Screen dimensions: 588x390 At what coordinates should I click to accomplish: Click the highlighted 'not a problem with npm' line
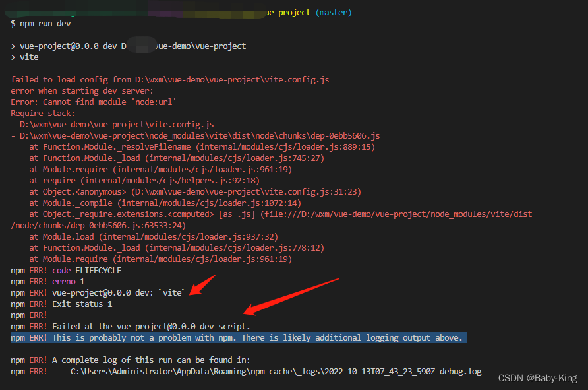tap(237, 337)
